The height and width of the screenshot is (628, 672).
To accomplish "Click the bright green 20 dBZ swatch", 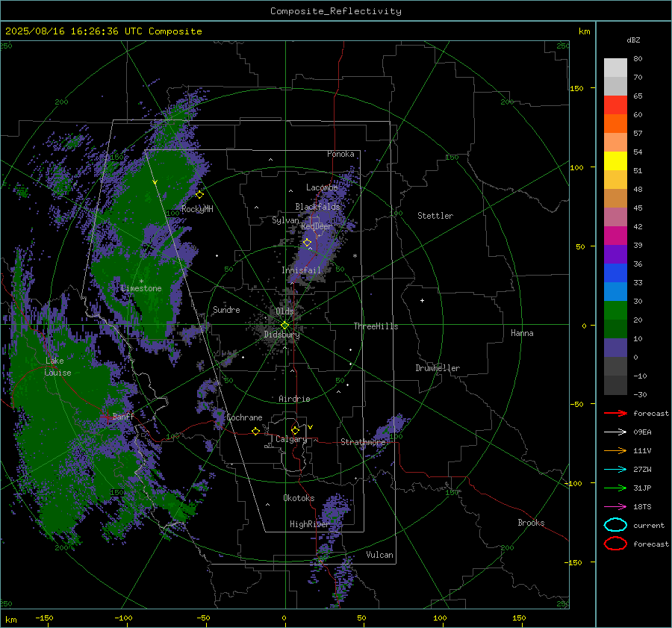I will click(x=615, y=310).
